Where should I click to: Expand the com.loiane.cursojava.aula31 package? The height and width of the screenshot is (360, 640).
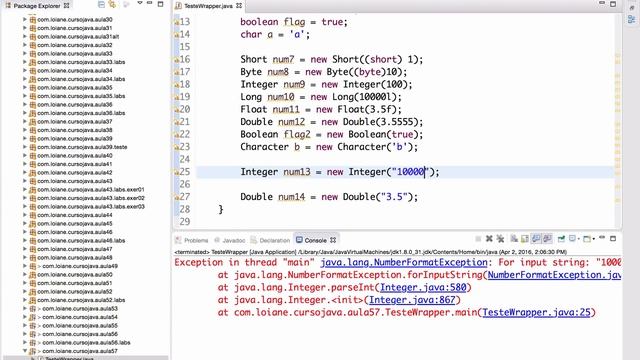coord(25,28)
